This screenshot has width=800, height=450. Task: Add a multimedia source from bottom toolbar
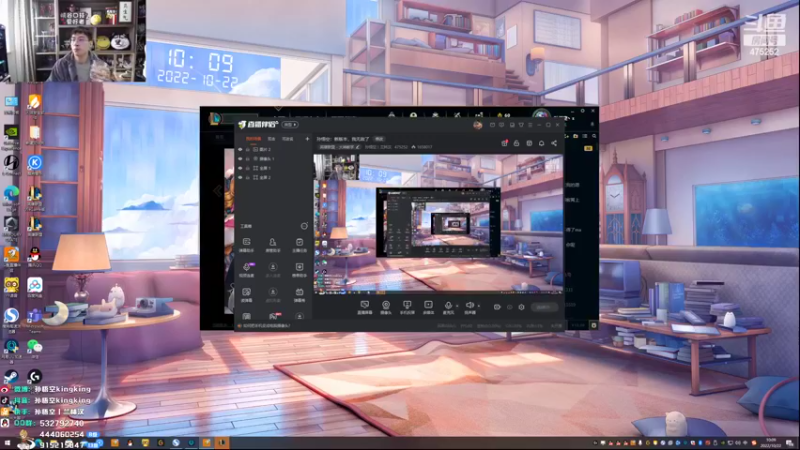(428, 307)
